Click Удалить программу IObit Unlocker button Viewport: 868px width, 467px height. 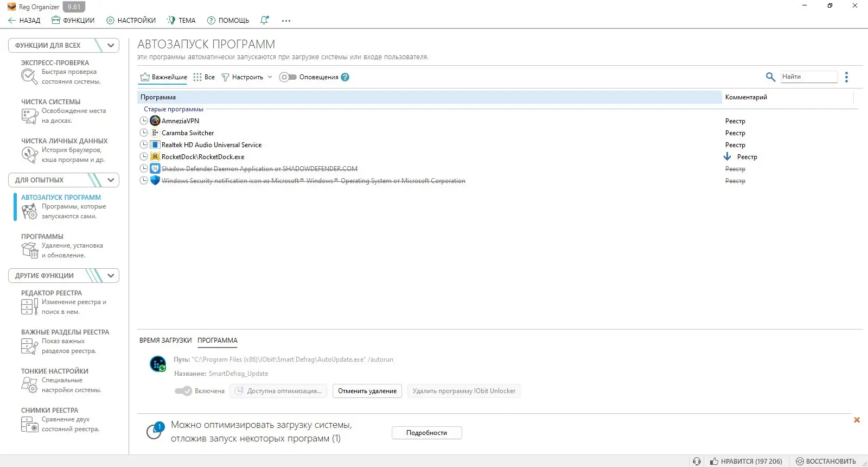point(464,391)
